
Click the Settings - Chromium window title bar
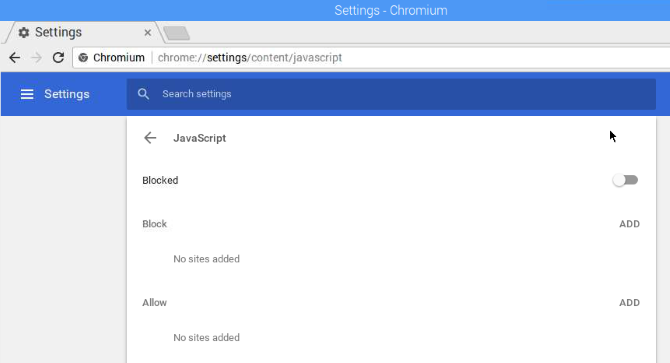[x=335, y=10]
